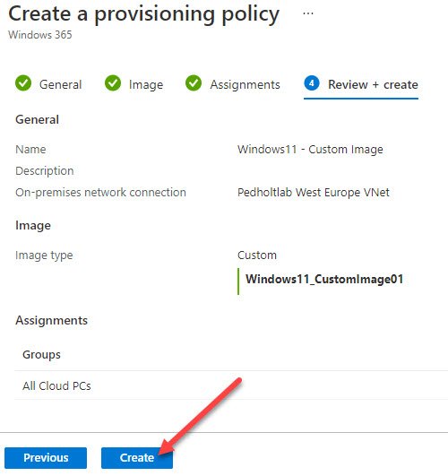Click the green checkmark beside Assignments
This screenshot has height=476, width=448.
click(x=194, y=83)
